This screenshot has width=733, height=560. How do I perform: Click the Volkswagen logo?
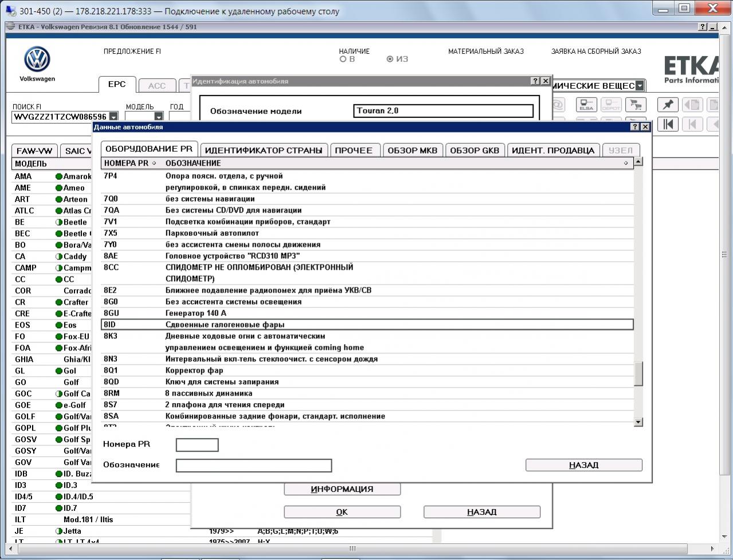click(x=37, y=60)
